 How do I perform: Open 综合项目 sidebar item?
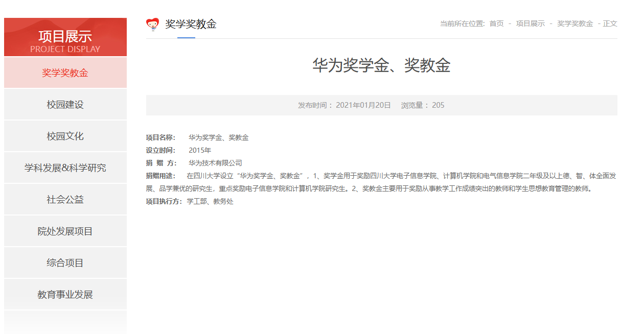pyautogui.click(x=65, y=263)
